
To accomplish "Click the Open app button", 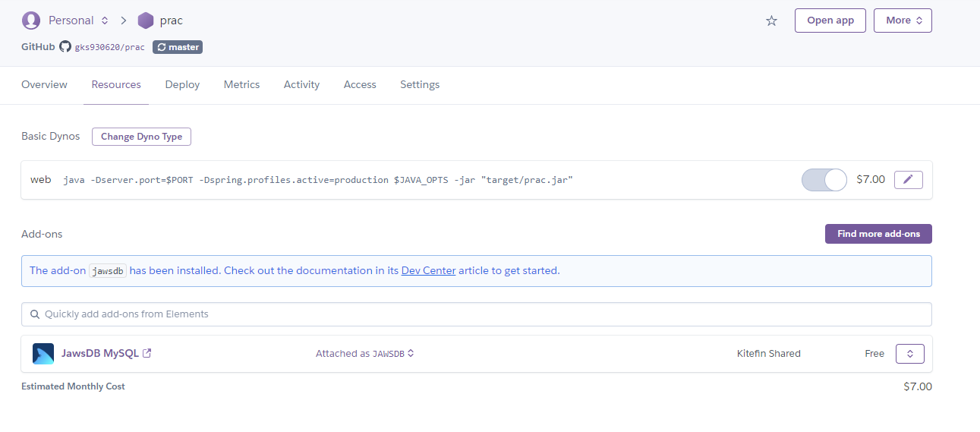I will (x=830, y=20).
